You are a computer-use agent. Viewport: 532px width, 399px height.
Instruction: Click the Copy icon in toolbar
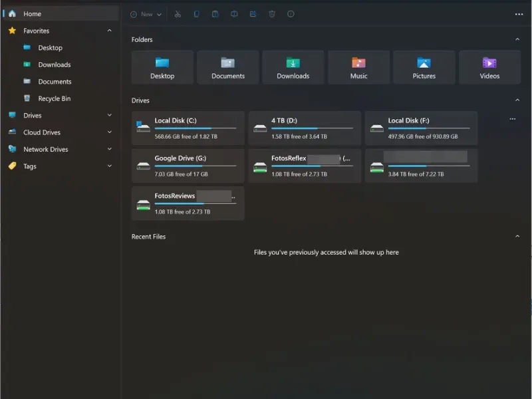coord(196,14)
